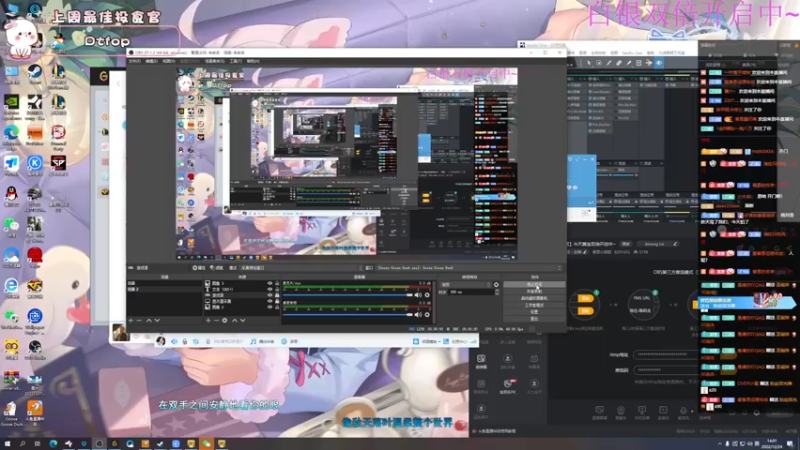This screenshot has height=450, width=800.
Task: Click studio mode button in OBS controls
Action: click(534, 305)
